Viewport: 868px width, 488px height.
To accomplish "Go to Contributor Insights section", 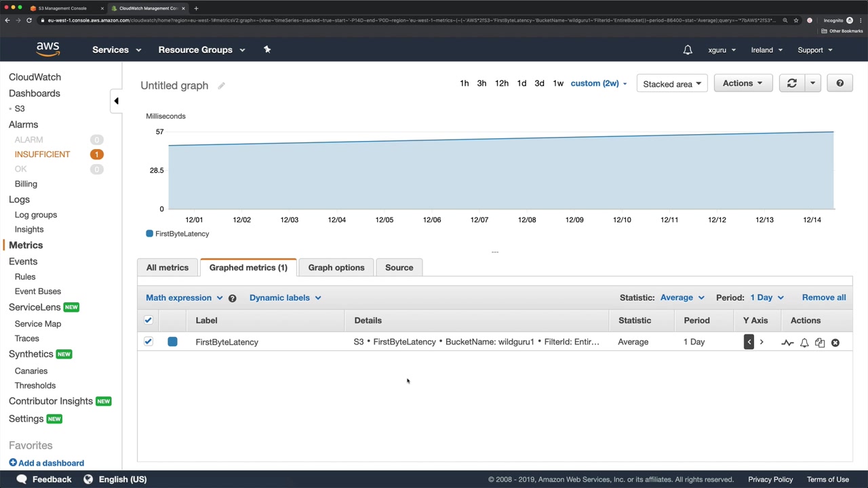I will tap(51, 401).
